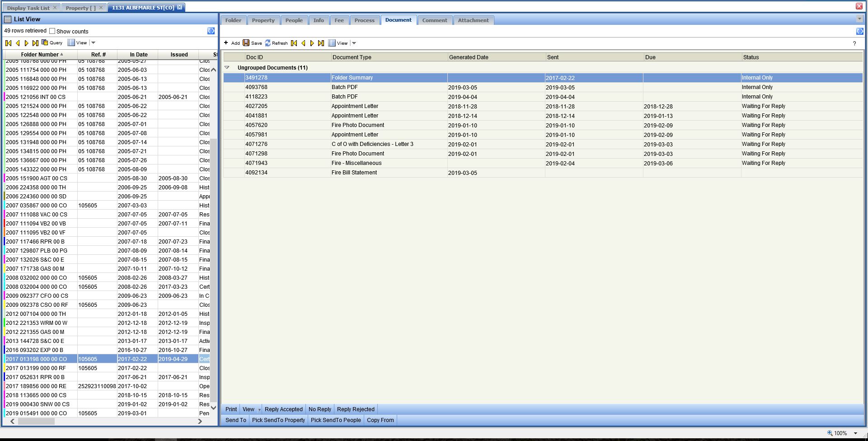
Task: Open the Process tab
Action: point(364,20)
